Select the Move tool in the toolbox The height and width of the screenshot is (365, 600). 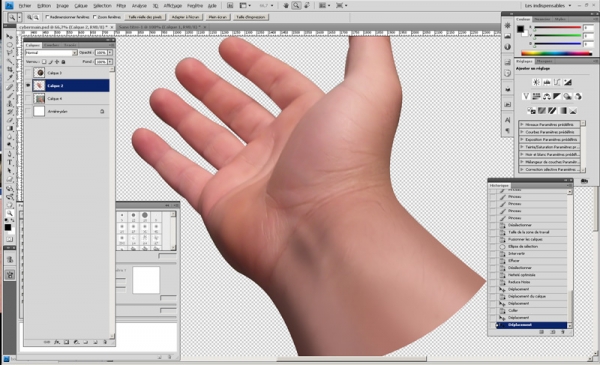pyautogui.click(x=10, y=36)
